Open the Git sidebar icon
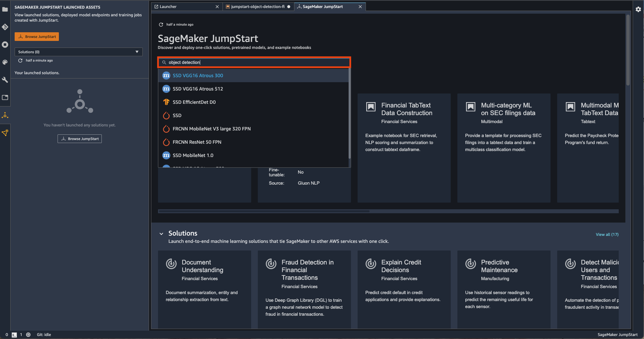This screenshot has height=339, width=644. pos(5,27)
